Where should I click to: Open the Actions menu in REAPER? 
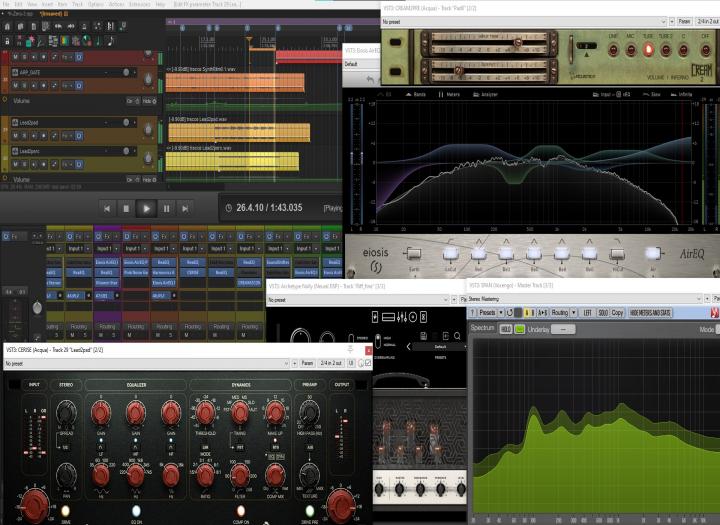[116, 4]
